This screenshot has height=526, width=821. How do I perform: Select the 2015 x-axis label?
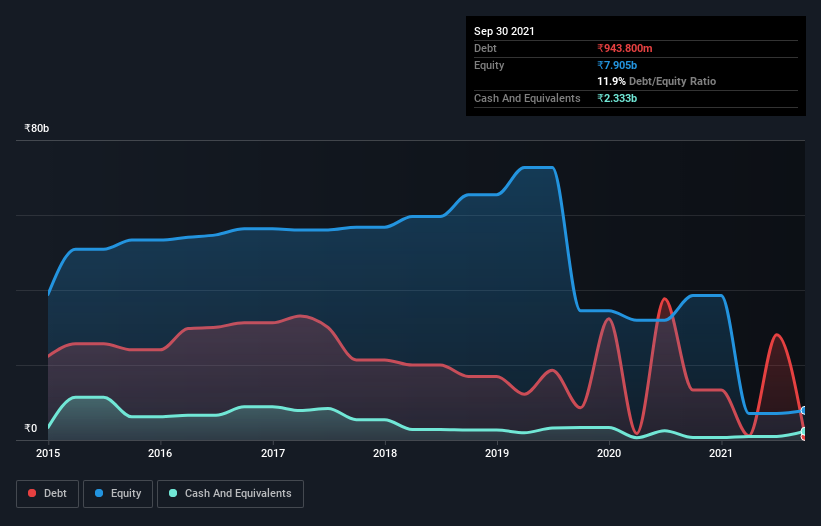click(x=48, y=453)
